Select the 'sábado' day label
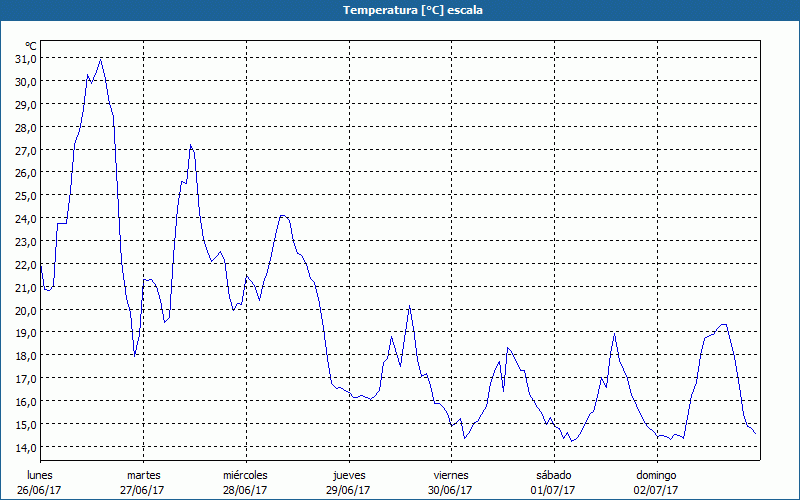 pos(553,475)
